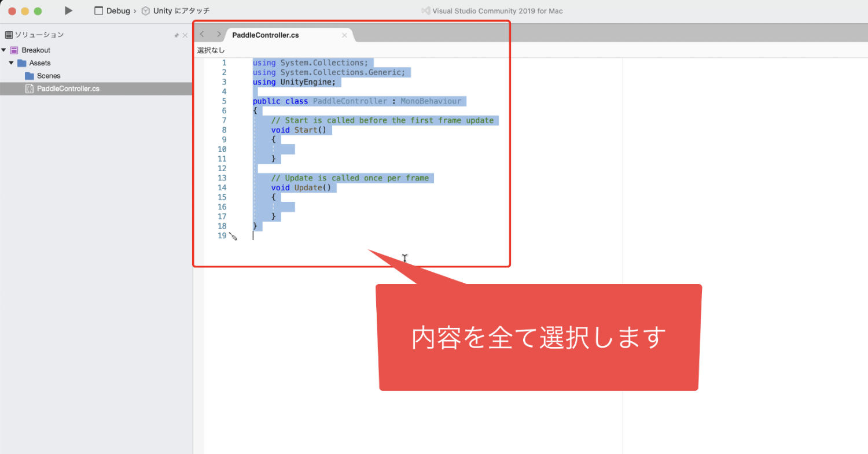Click the 'using UnityEngine;' code line
The height and width of the screenshot is (454, 868).
tap(294, 82)
